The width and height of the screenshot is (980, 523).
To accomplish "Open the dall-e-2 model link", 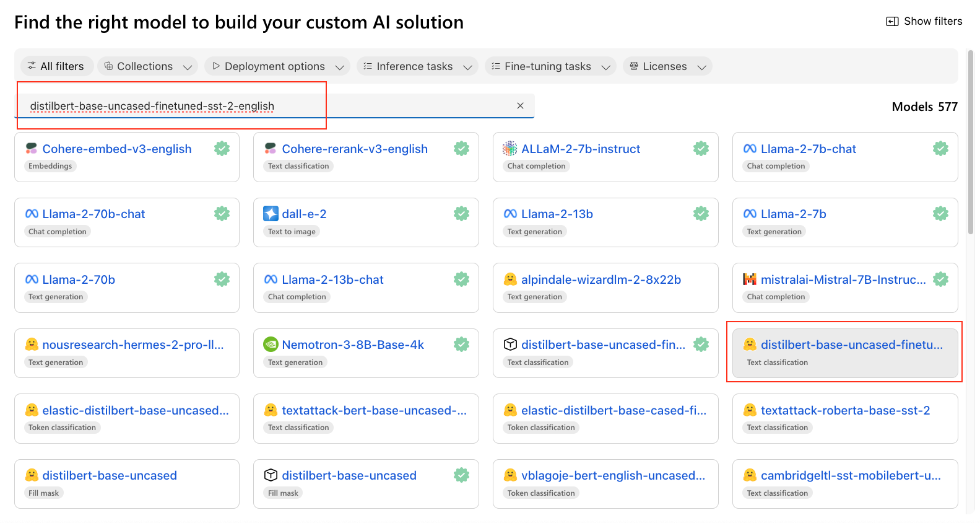I will 304,214.
